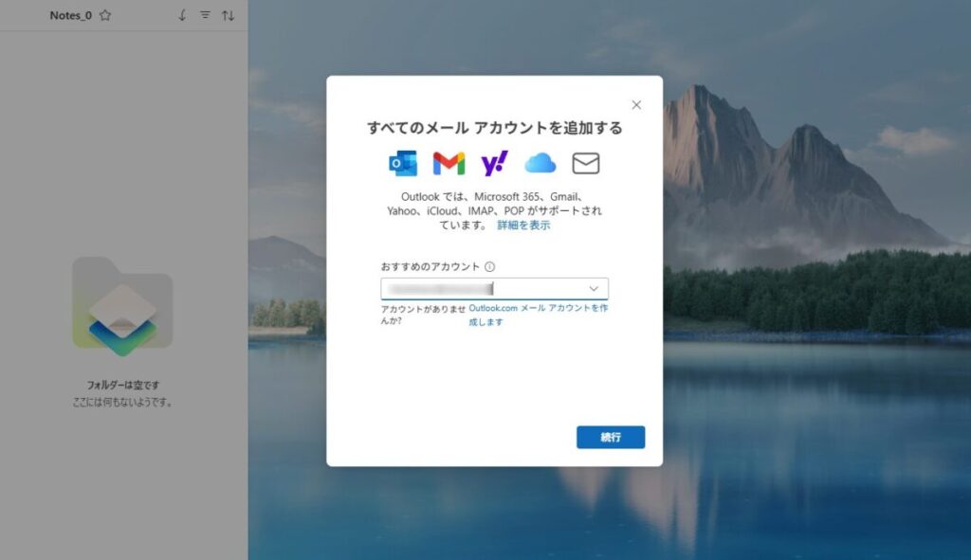Screen dimensions: 971x560
Task: Open the filter options in the Notes pane
Action: coord(206,15)
